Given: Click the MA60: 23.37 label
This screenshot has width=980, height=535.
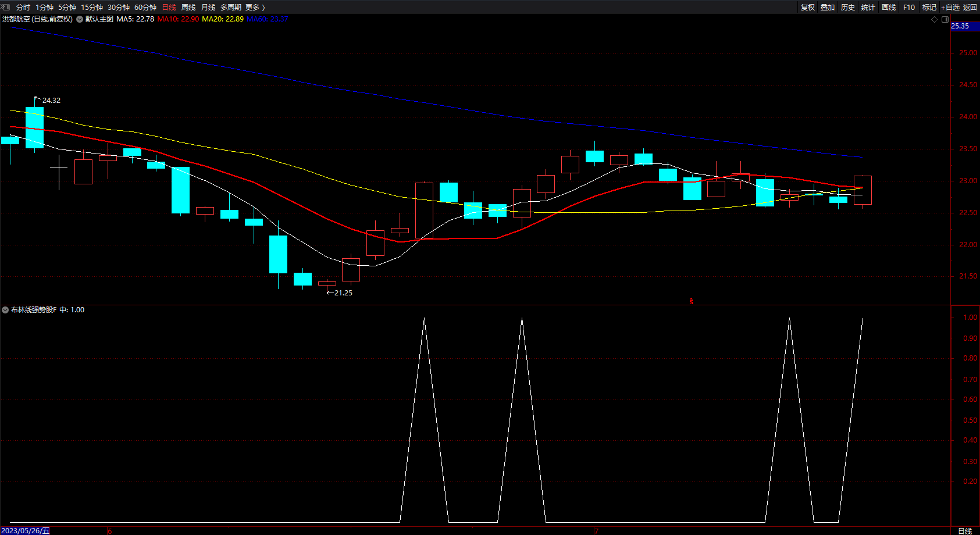Looking at the screenshot, I should click(x=268, y=19).
